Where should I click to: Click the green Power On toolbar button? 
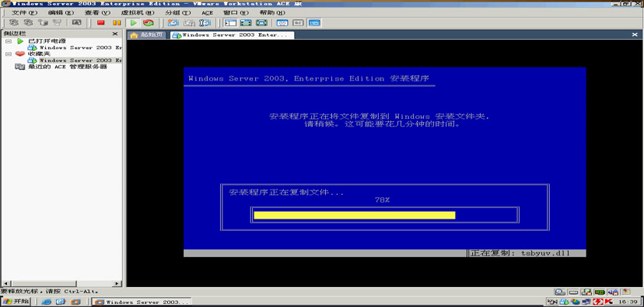pos(133,23)
